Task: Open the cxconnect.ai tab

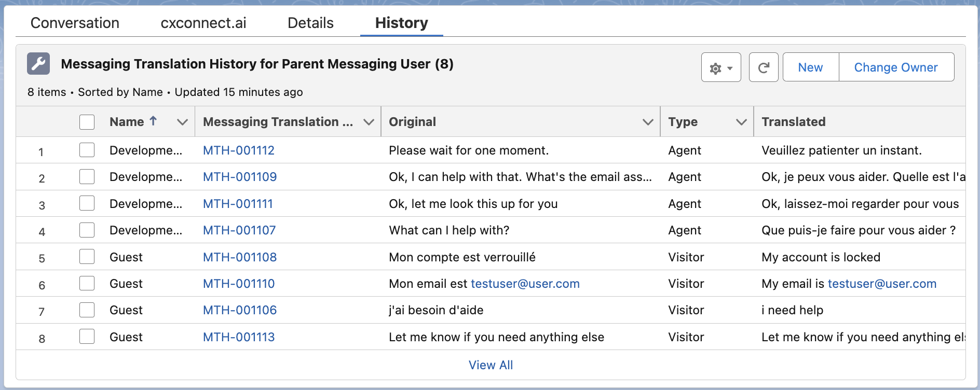Action: click(x=203, y=23)
